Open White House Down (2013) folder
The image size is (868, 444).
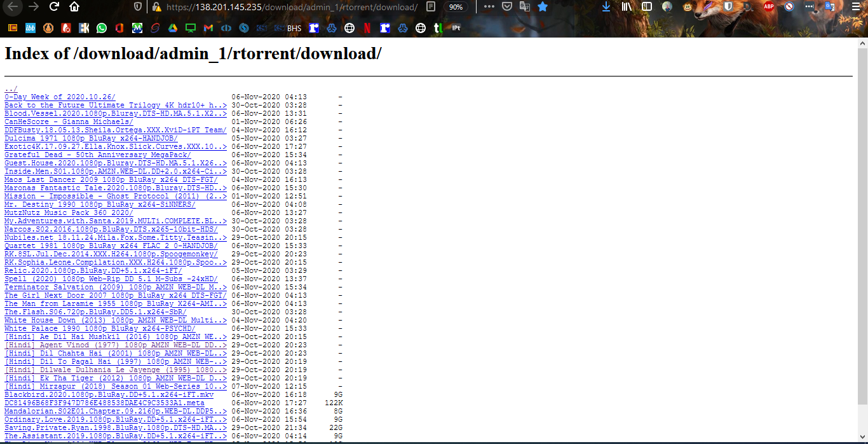pos(116,320)
